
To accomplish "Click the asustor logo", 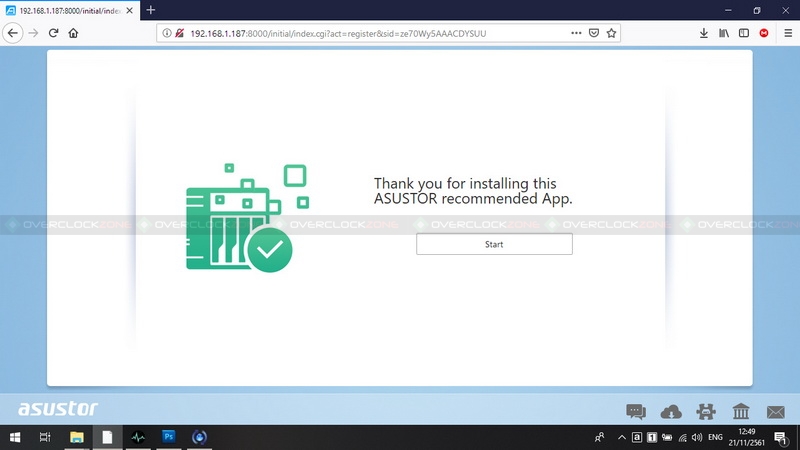I will (58, 408).
